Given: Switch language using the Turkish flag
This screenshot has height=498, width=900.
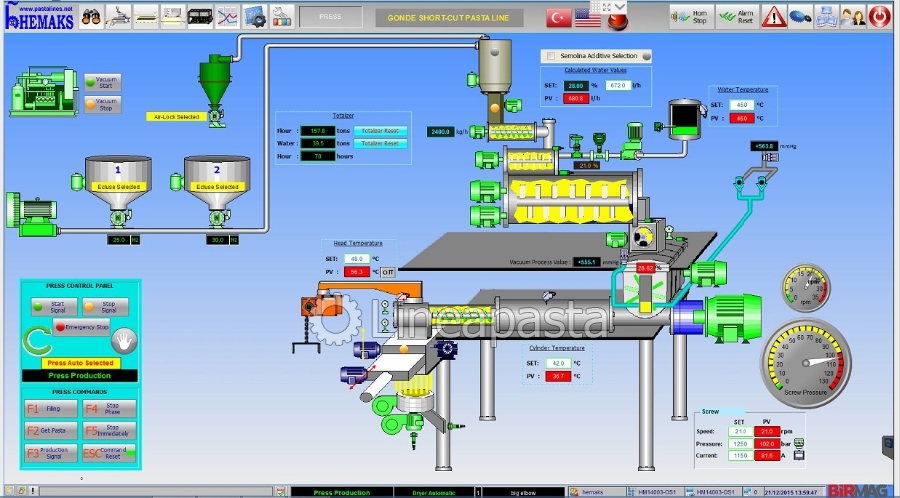Looking at the screenshot, I should tap(558, 17).
